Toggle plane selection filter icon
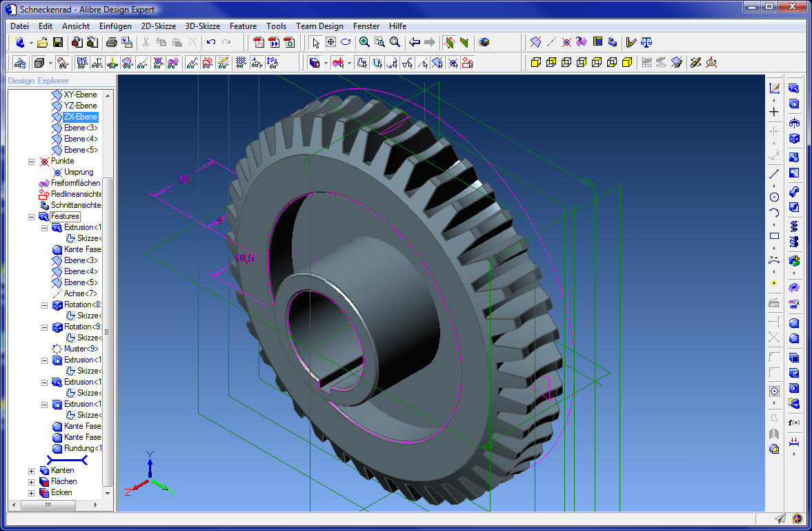 [x=437, y=64]
